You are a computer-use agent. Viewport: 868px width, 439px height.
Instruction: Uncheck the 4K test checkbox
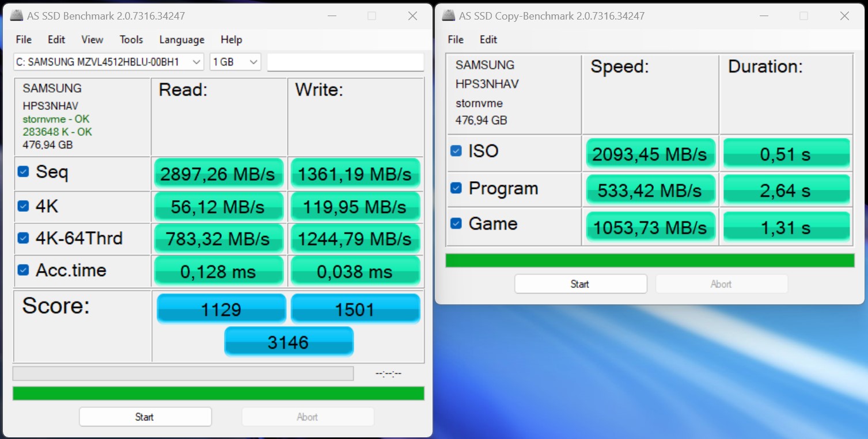coord(23,206)
